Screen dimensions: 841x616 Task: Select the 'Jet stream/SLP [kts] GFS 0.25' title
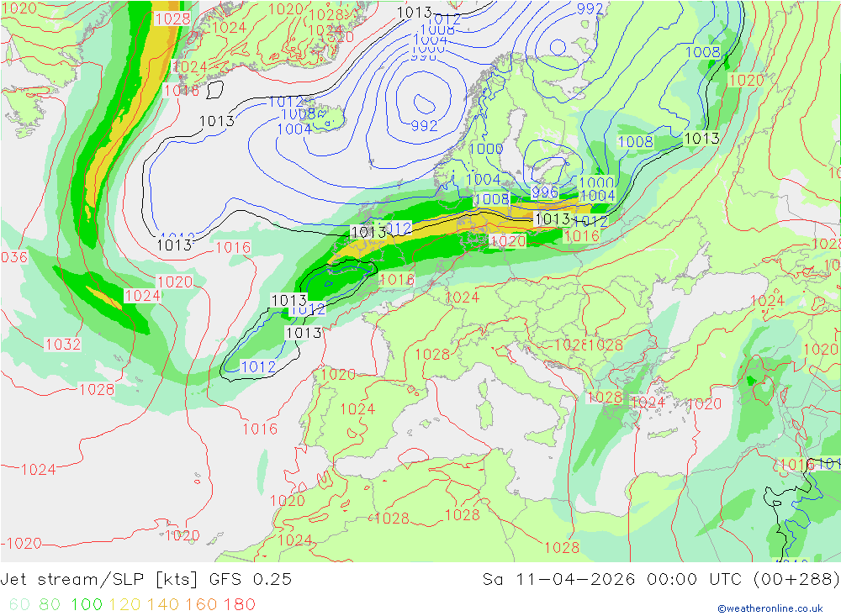(145, 580)
